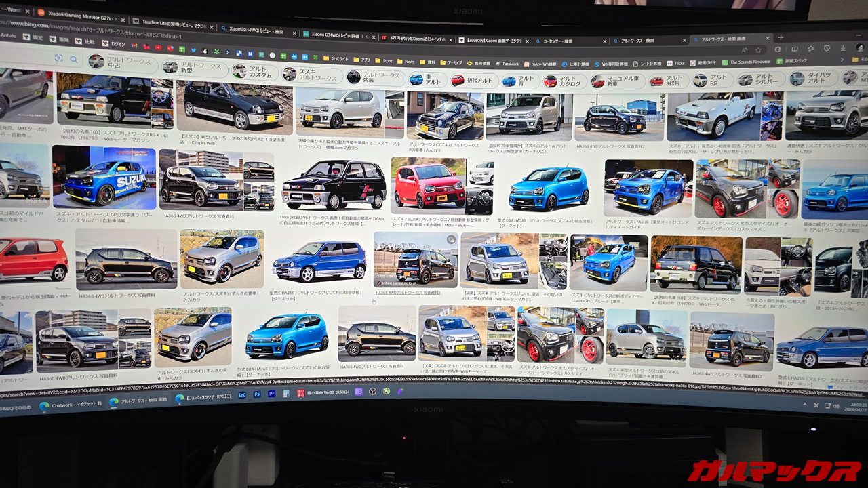Open Lightroom Classic from the taskbar
Image resolution: width=868 pixels, height=488 pixels.
242,394
